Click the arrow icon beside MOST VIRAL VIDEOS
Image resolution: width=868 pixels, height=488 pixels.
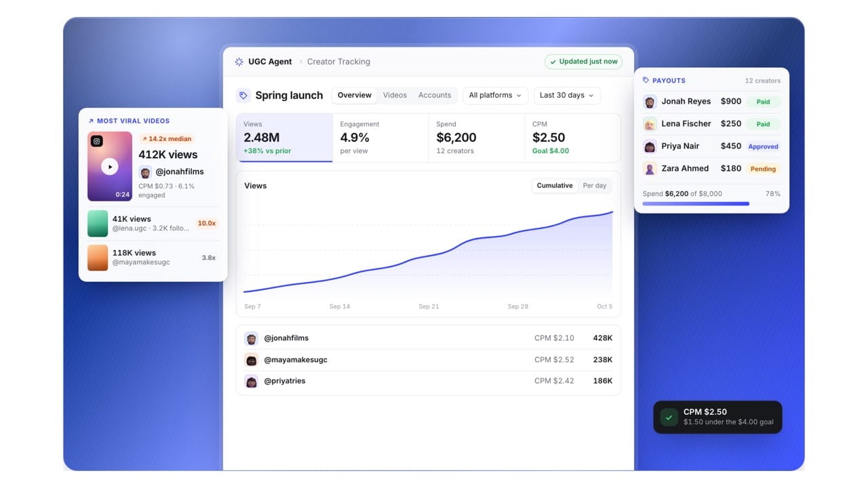coord(91,121)
